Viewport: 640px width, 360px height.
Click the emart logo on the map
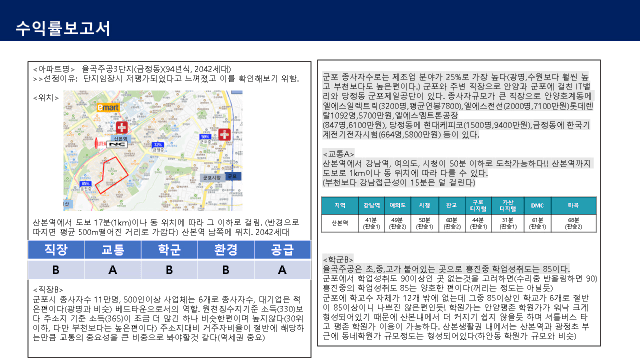108,108
